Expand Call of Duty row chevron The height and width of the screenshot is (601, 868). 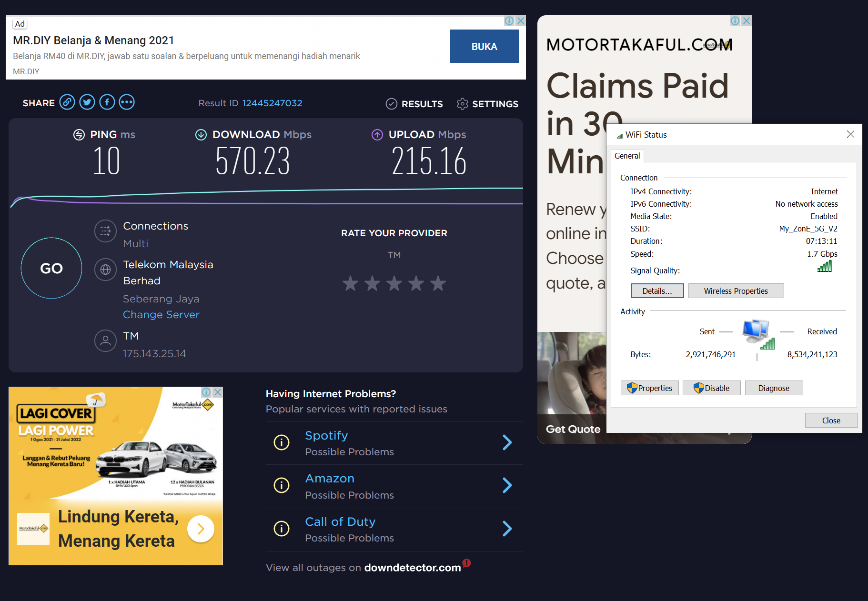pos(507,529)
